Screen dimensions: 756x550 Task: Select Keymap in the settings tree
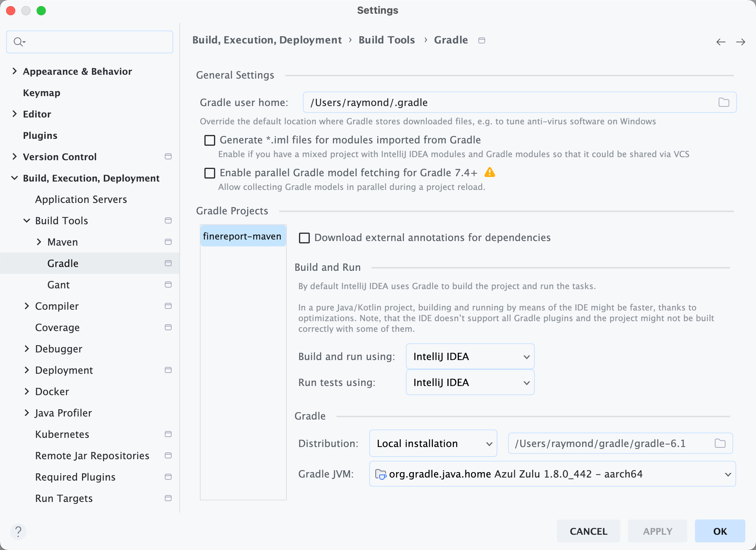[x=42, y=93]
